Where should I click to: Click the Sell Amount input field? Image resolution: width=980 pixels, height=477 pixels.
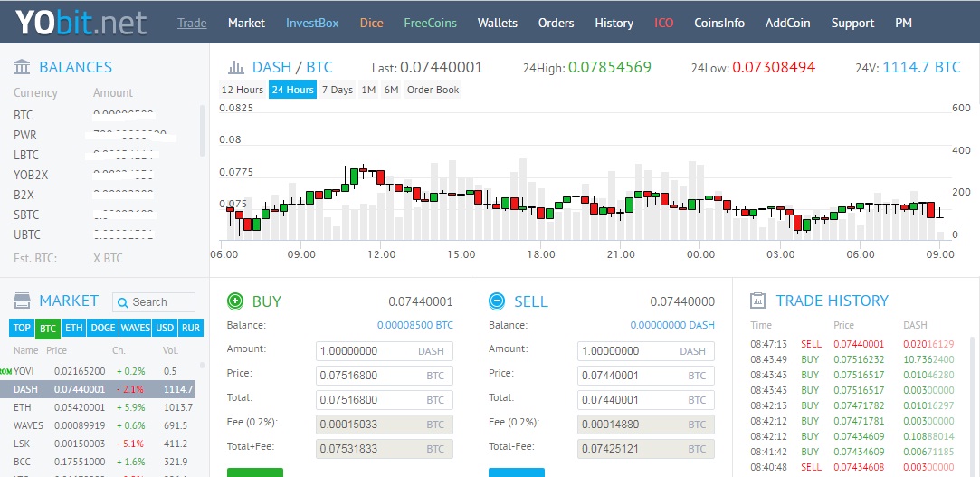645,351
